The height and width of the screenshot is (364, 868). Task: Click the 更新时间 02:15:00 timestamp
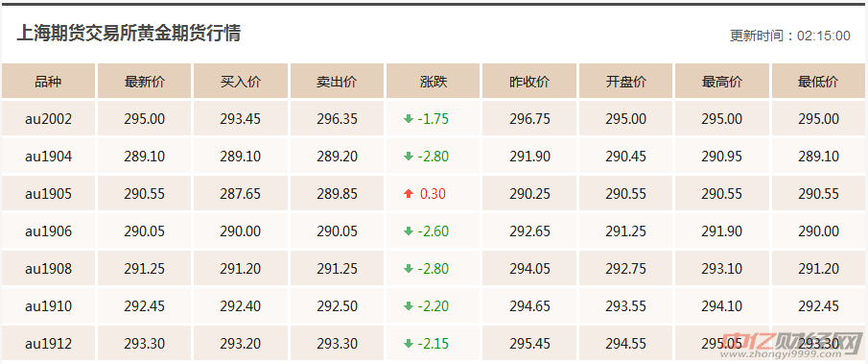[x=790, y=36]
